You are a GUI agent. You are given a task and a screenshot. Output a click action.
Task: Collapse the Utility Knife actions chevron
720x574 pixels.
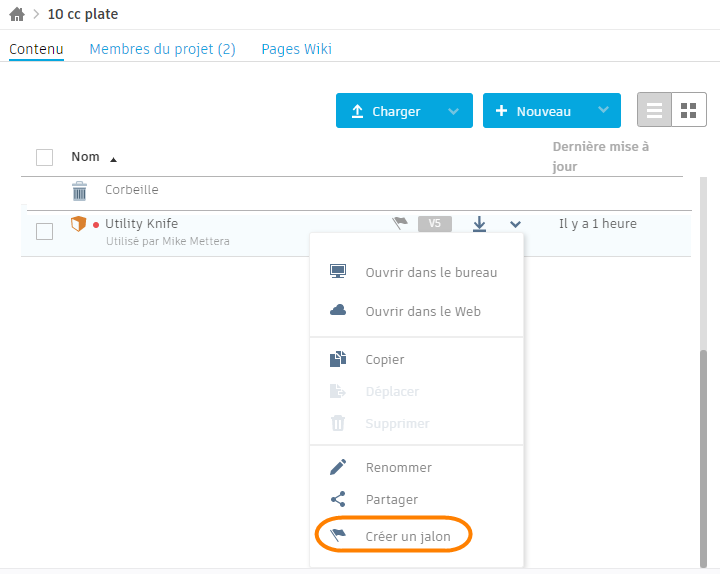pyautogui.click(x=515, y=224)
